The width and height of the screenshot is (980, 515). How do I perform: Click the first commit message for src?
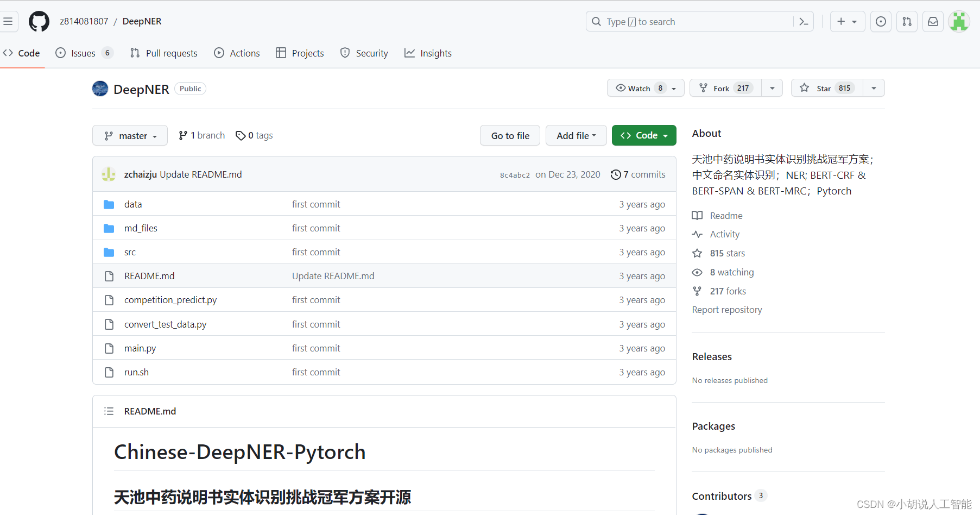point(316,252)
